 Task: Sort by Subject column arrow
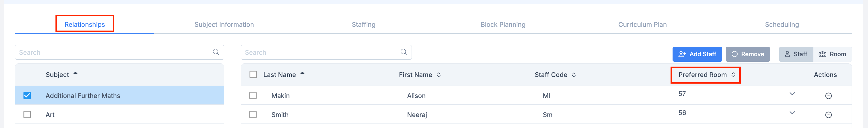tap(76, 74)
